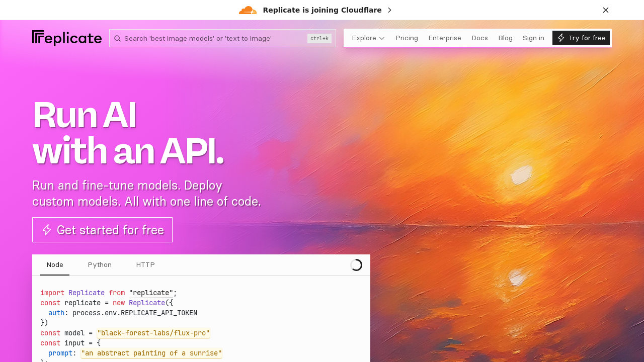Click the ctrl+k shortcut badge
This screenshot has height=362, width=644.
pos(319,38)
